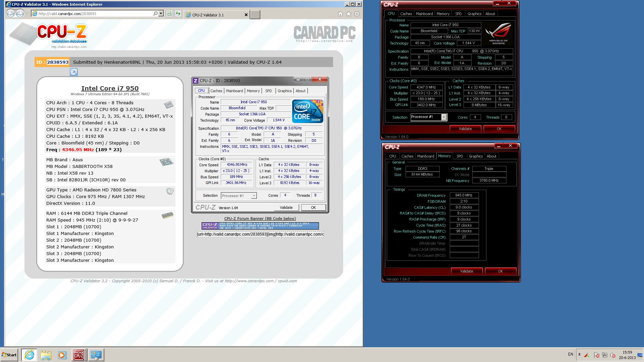The height and width of the screenshot is (362, 644).
Task: Open the Windows Start button
Action: coord(9,355)
